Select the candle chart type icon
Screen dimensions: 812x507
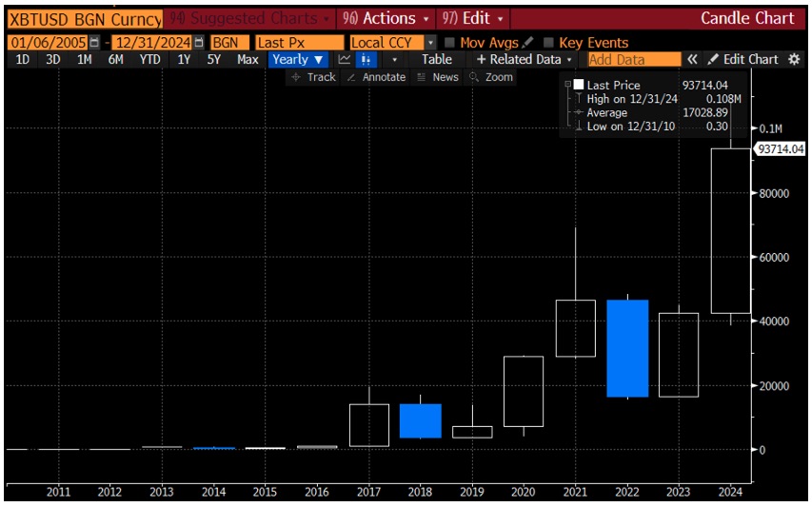(366, 60)
